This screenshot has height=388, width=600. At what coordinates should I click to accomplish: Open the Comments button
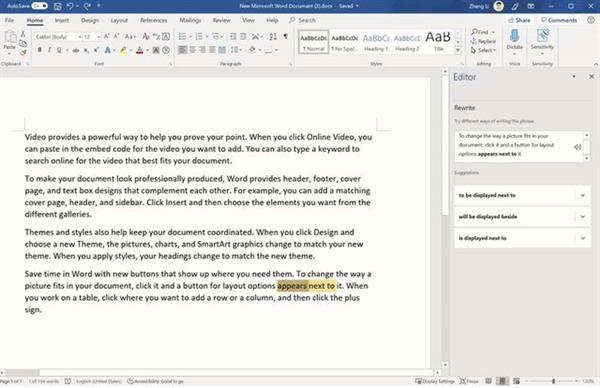pos(559,20)
